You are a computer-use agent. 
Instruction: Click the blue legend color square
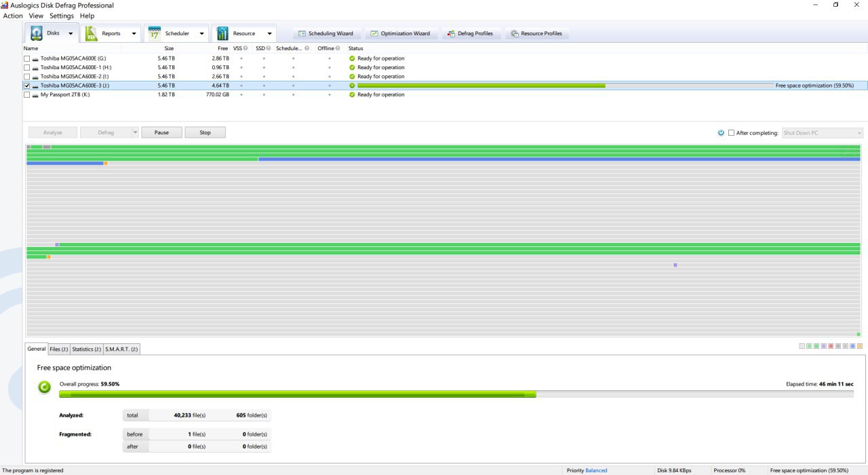coord(852,346)
